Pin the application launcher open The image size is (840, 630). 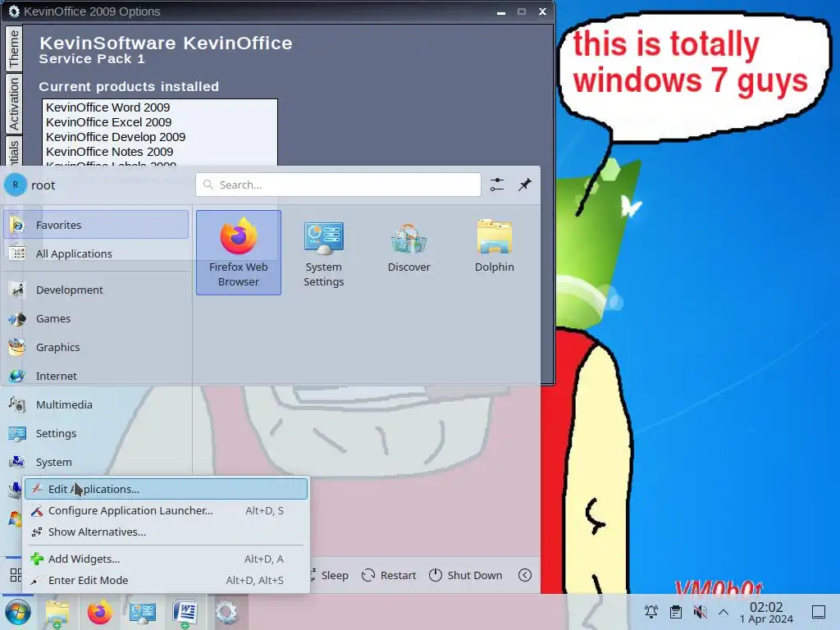coord(524,185)
